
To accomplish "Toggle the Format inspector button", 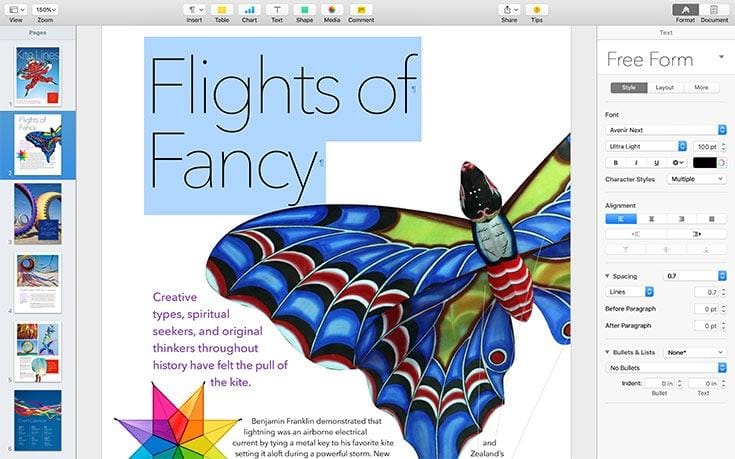I will point(685,10).
